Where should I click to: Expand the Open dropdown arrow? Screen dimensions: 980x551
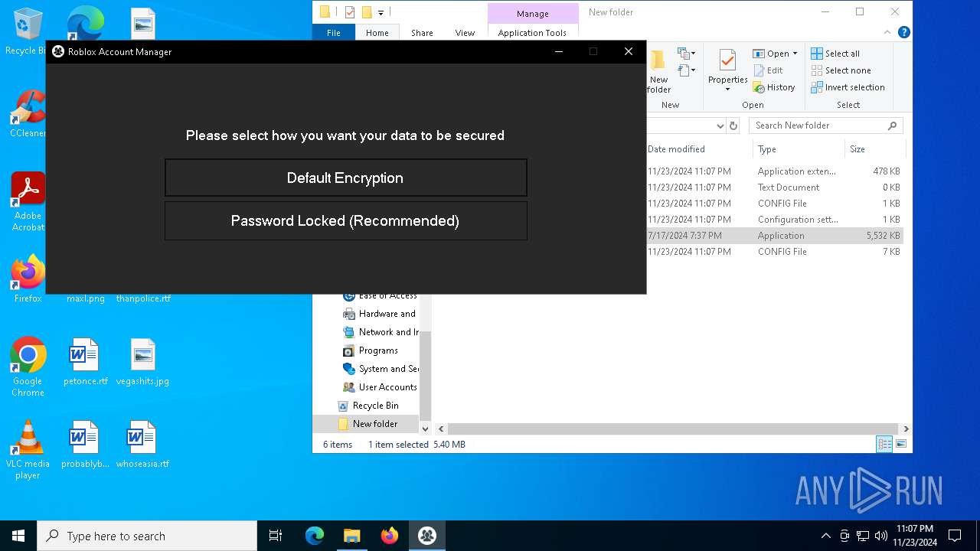point(795,54)
